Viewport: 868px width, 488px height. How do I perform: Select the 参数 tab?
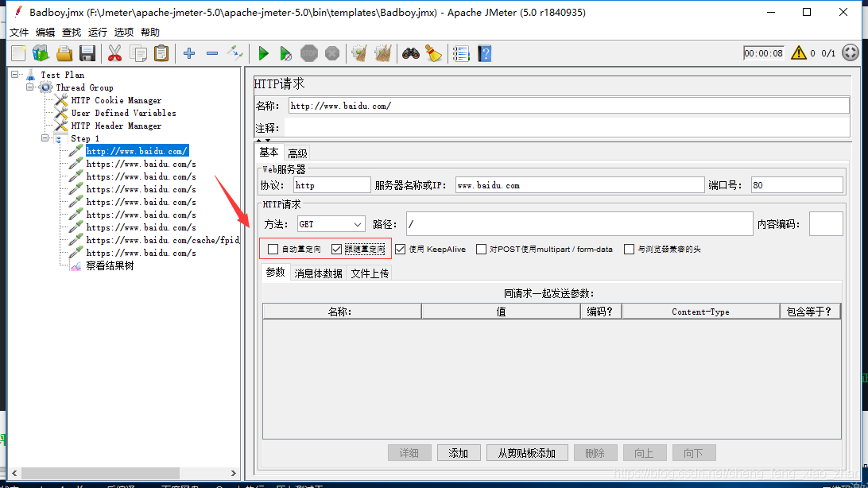pos(275,273)
